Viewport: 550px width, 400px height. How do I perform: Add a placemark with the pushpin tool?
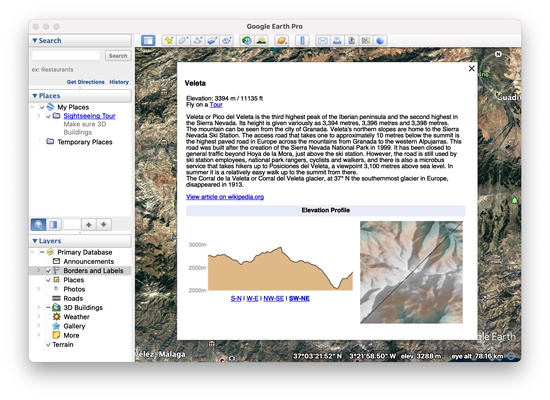click(169, 41)
